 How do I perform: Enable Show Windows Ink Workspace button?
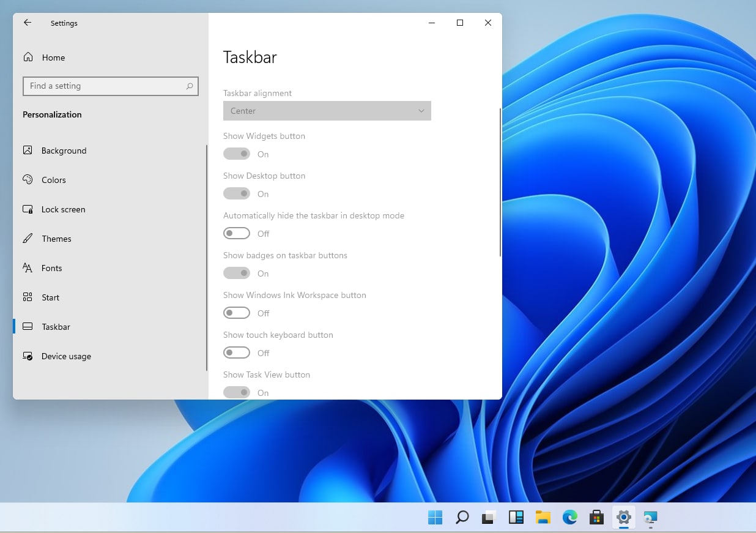click(237, 313)
